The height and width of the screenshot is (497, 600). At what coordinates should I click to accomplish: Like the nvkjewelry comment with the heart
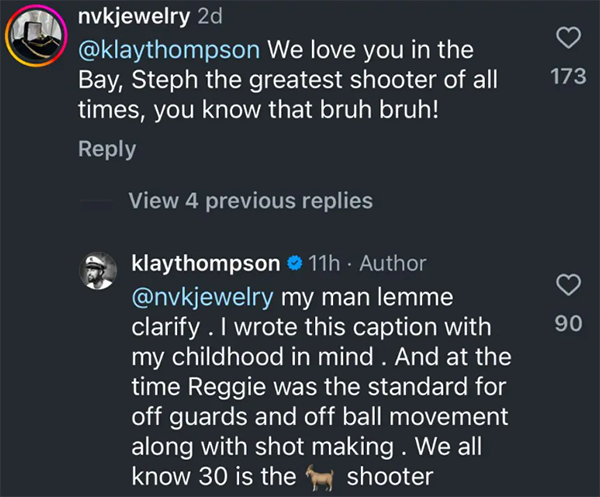tap(568, 38)
